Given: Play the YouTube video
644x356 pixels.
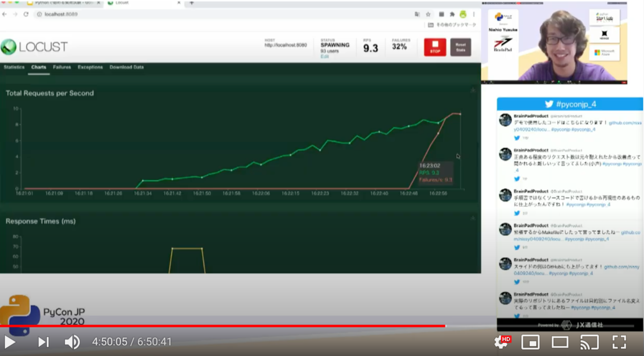Looking at the screenshot, I should click(x=10, y=342).
